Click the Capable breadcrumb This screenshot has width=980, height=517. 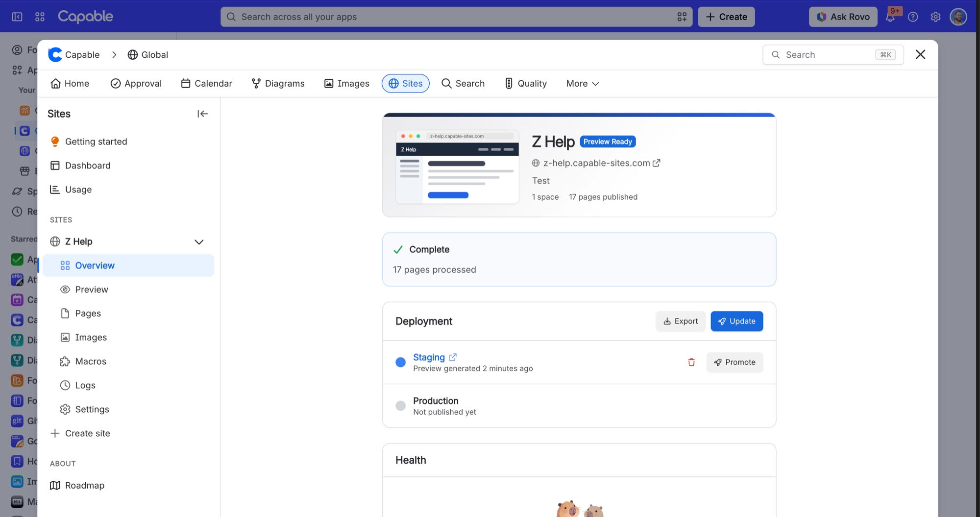[74, 55]
